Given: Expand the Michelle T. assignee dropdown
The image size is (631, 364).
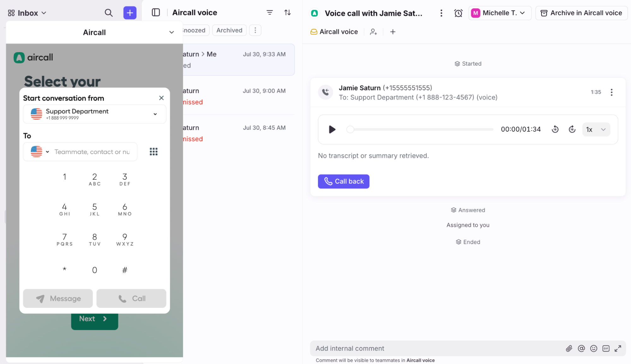Looking at the screenshot, I should [500, 13].
